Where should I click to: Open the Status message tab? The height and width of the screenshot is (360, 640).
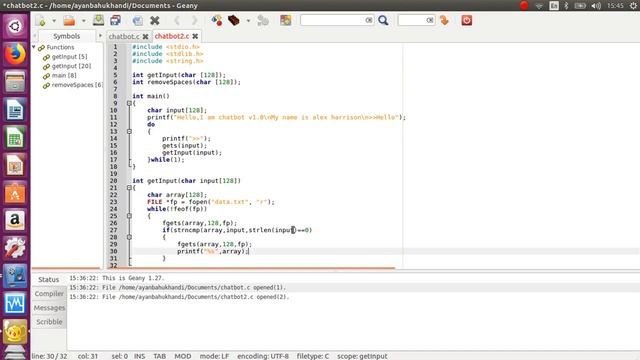pos(49,280)
